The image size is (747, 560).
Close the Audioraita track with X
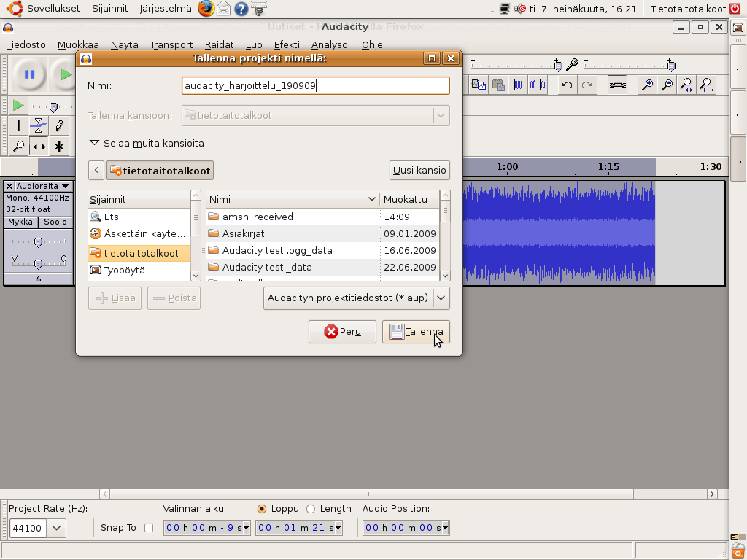[9, 186]
